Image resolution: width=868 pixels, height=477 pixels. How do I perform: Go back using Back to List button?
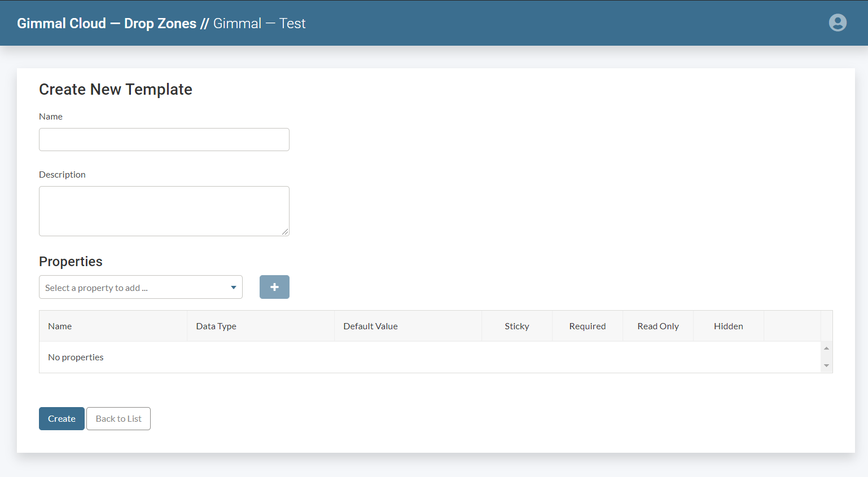[x=119, y=419]
